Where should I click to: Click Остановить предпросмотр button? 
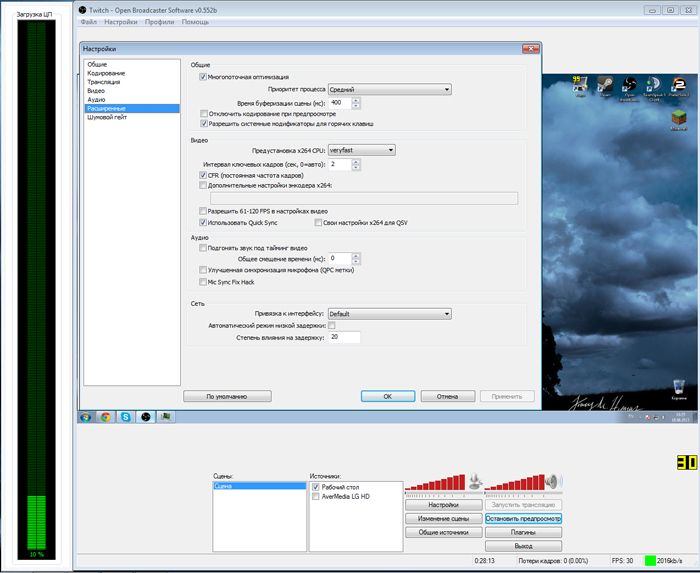coord(523,519)
